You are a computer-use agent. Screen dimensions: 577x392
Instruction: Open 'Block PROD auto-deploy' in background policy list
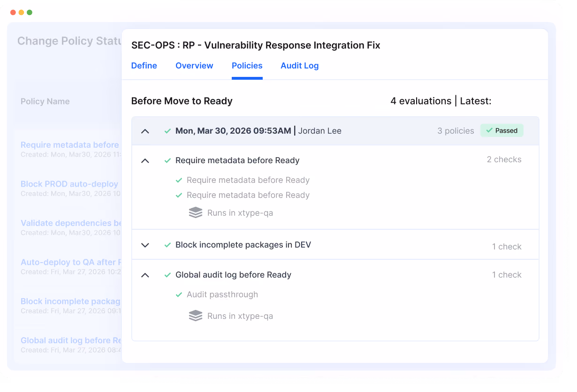point(69,184)
